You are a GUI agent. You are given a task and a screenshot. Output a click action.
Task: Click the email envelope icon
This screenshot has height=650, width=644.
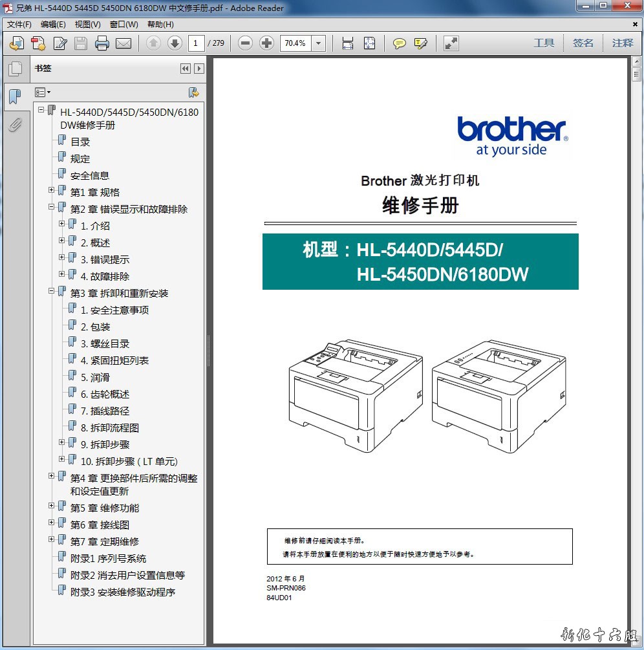pyautogui.click(x=123, y=43)
